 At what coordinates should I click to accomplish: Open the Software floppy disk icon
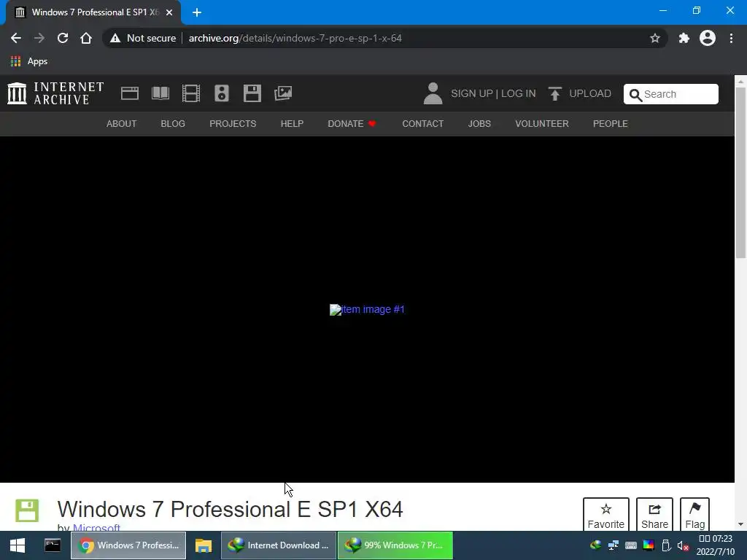(252, 93)
